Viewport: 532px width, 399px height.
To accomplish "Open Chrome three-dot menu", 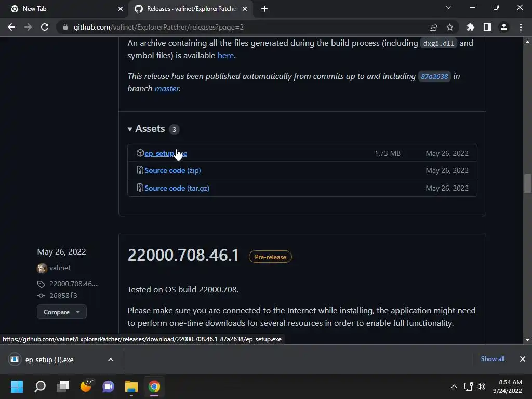I will pyautogui.click(x=521, y=27).
